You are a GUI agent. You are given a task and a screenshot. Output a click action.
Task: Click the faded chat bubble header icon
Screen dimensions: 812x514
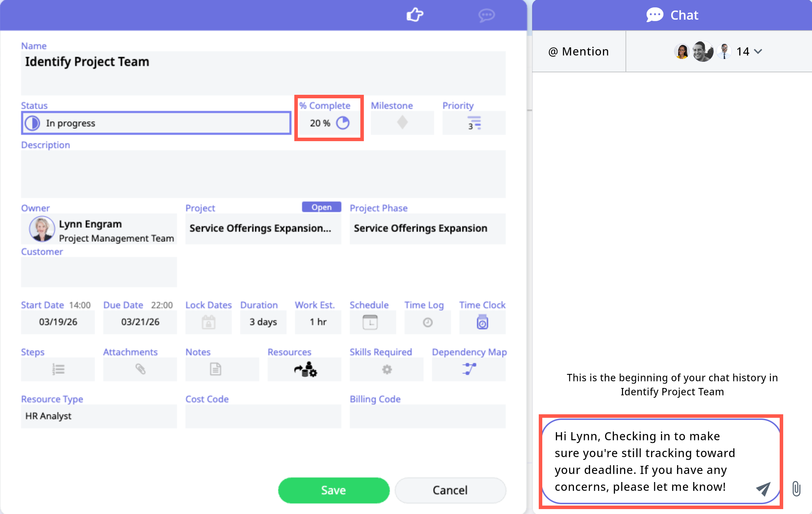[x=486, y=15]
